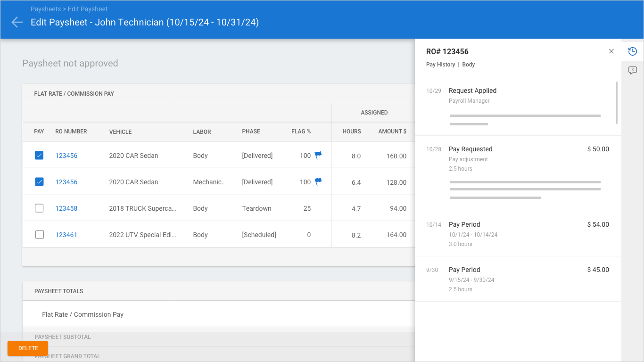Select the Request Applied history entry
Image resolution: width=644 pixels, height=362 pixels.
point(472,90)
